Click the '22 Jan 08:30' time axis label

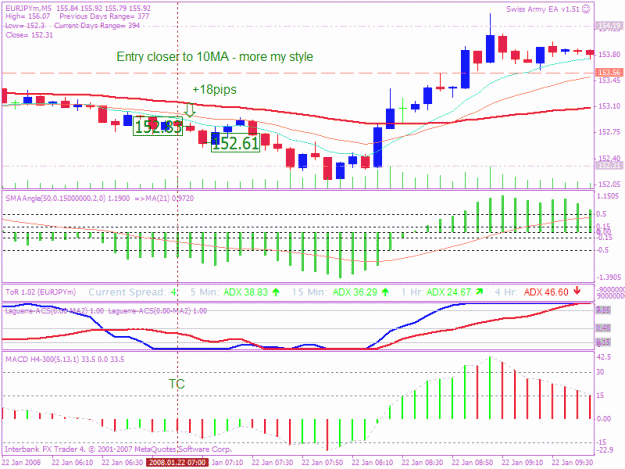pyautogui.click(x=423, y=463)
